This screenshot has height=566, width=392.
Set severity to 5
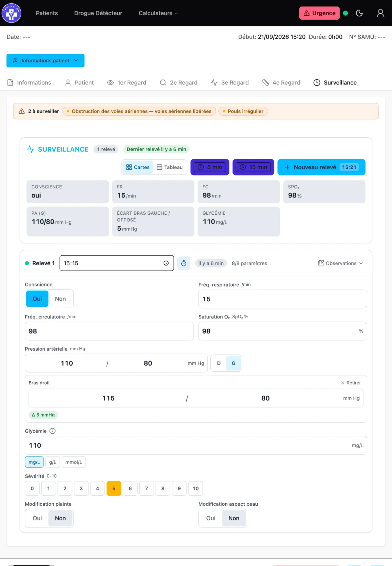coord(114,489)
